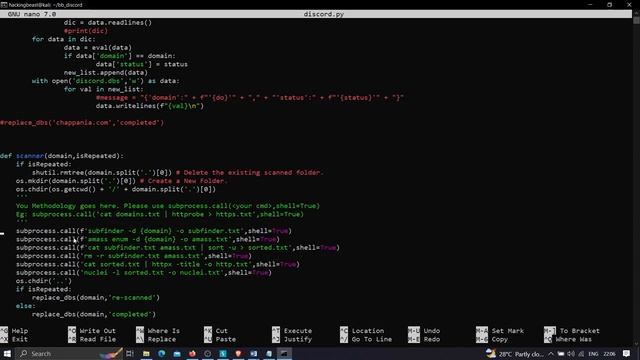The height and width of the screenshot is (360, 640).
Task: Click the 'You Methodology goes here' comment line
Action: 168,206
